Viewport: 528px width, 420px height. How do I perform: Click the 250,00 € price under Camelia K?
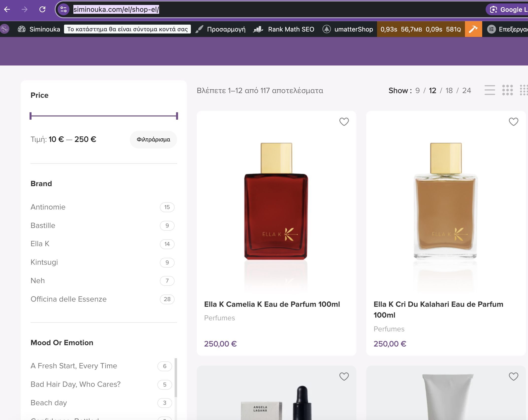tap(220, 344)
